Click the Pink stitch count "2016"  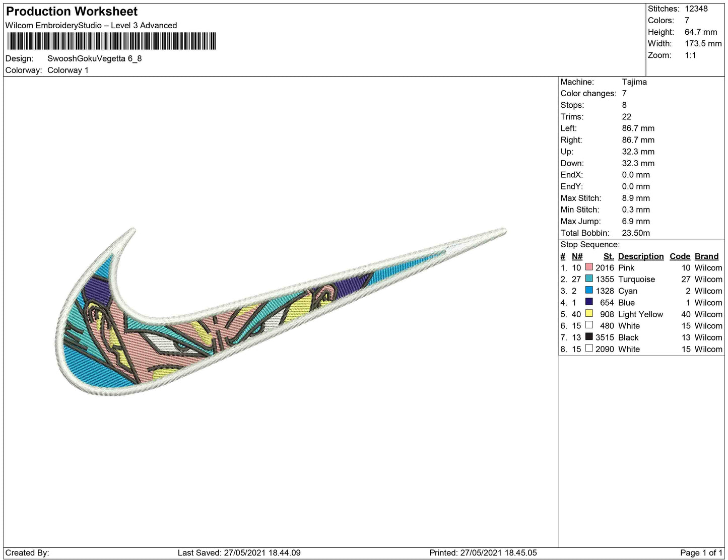coord(605,268)
